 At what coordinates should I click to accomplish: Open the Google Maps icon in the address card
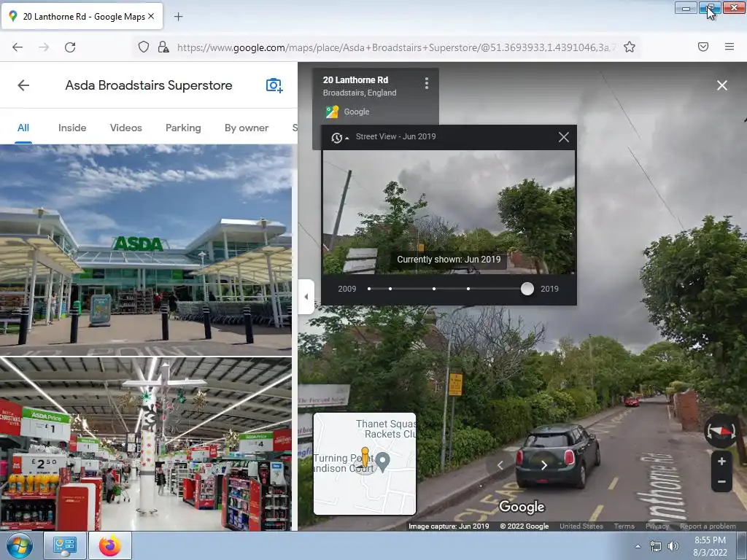pyautogui.click(x=332, y=112)
